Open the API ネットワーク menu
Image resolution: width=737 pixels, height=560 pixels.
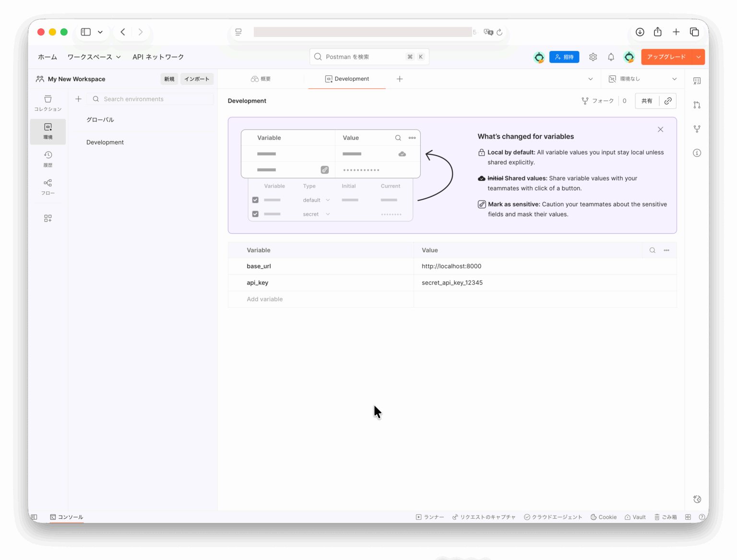coord(158,57)
